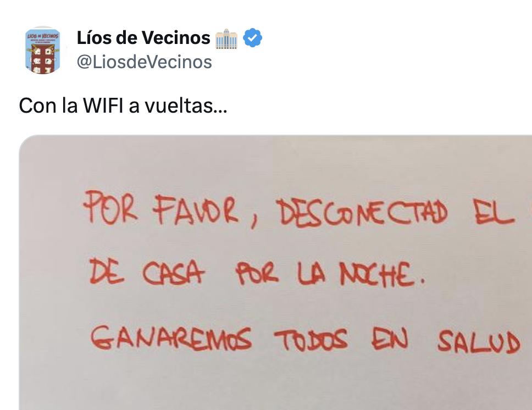Image resolution: width=532 pixels, height=410 pixels.
Task: Click the building emoji beside the name
Action: (x=226, y=39)
